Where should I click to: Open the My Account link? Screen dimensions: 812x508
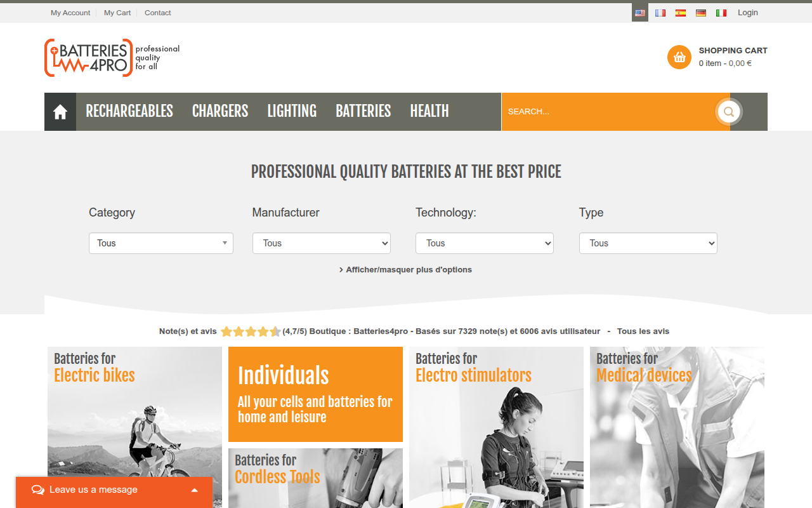tap(70, 13)
